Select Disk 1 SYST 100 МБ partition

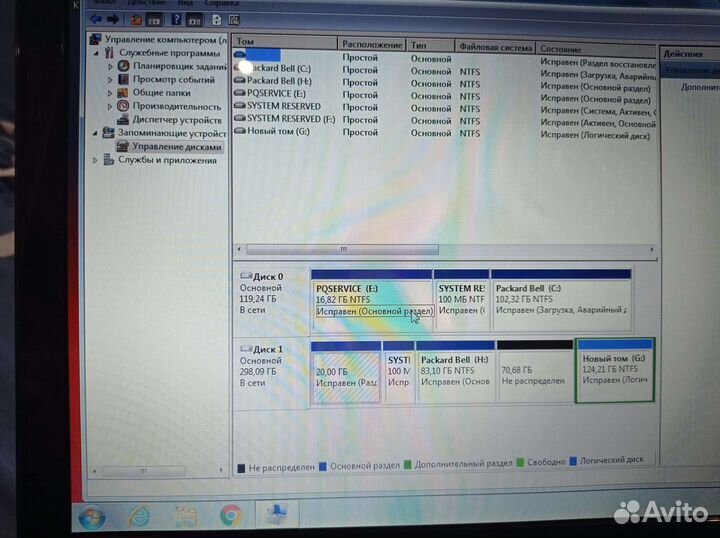(399, 372)
